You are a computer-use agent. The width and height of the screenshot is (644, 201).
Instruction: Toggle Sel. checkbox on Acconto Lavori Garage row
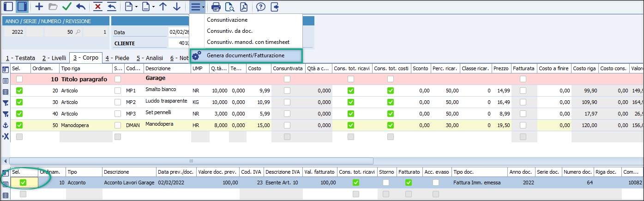point(23,183)
